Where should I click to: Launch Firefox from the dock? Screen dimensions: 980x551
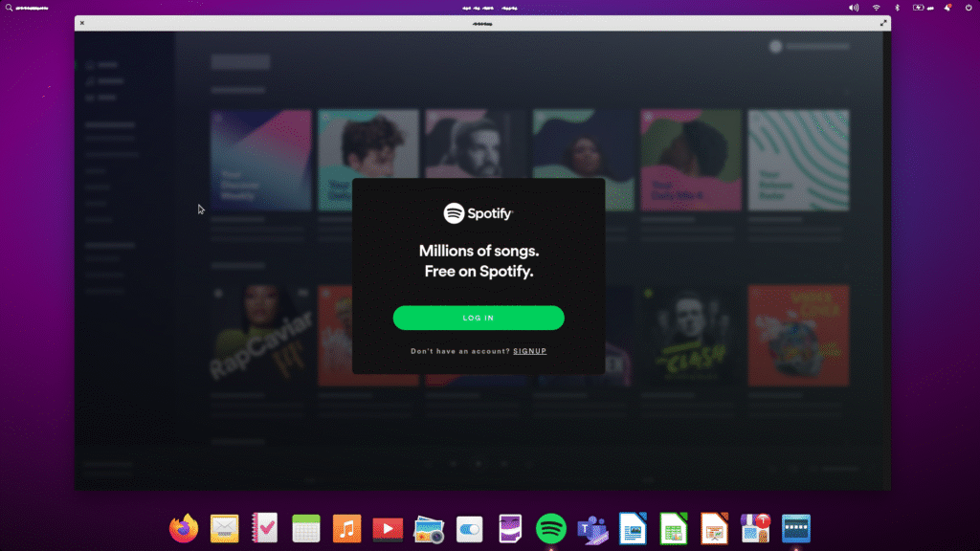coord(184,528)
